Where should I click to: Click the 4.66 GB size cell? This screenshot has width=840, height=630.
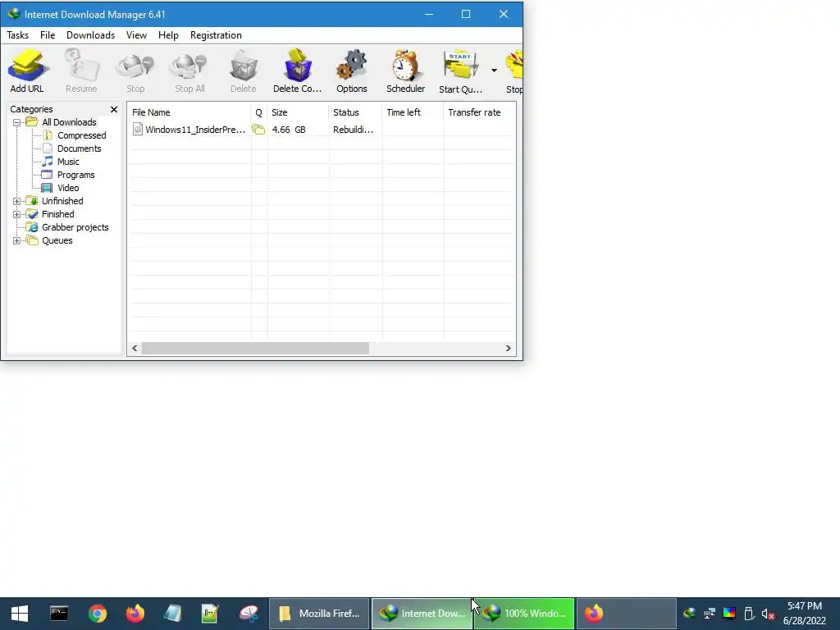[x=289, y=130]
